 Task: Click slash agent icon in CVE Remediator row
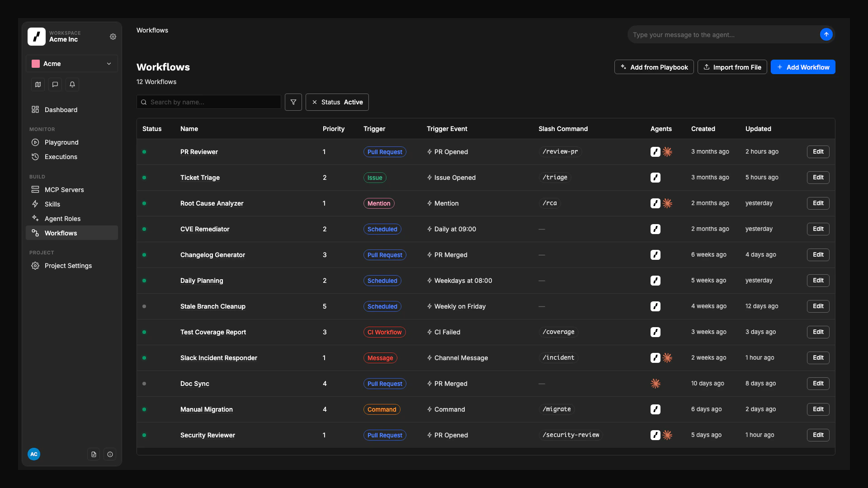[x=656, y=229]
